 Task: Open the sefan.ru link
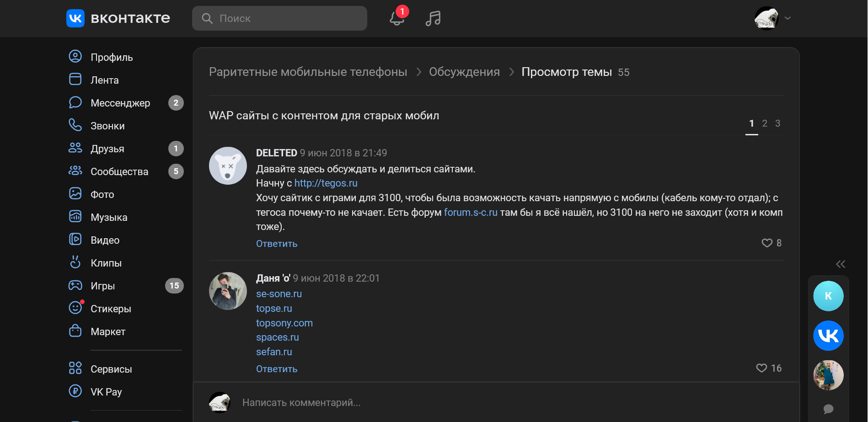click(274, 352)
